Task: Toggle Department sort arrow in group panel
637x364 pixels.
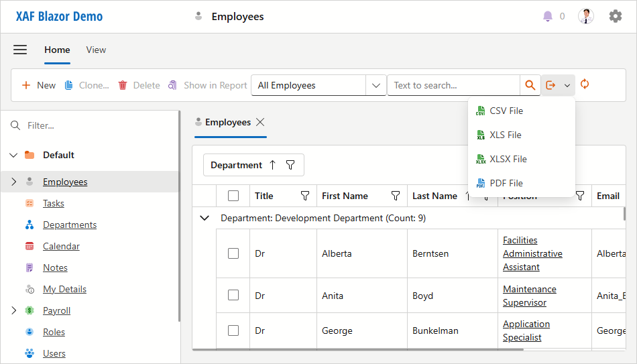Action: point(273,165)
